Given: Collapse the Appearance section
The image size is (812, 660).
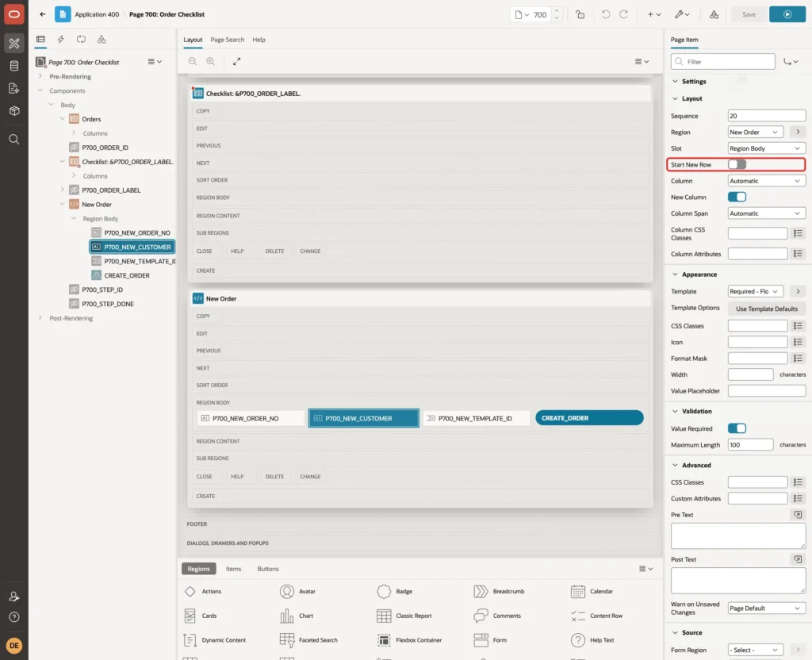Looking at the screenshot, I should point(675,274).
